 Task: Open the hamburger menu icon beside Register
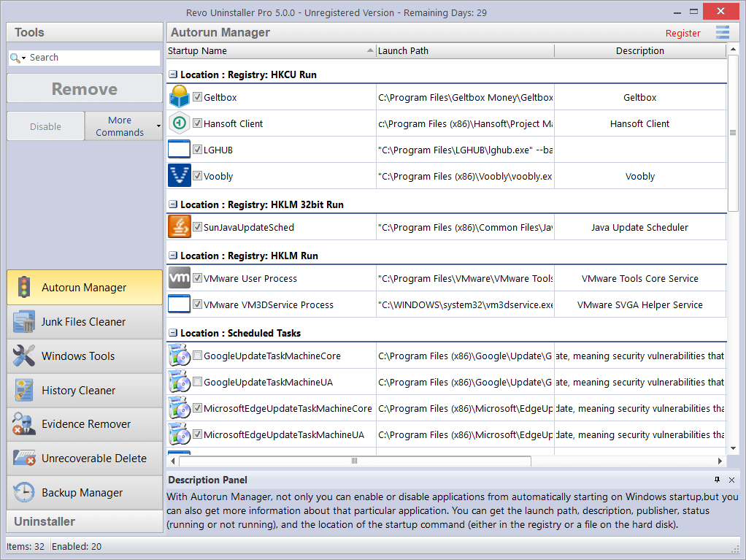(x=722, y=32)
